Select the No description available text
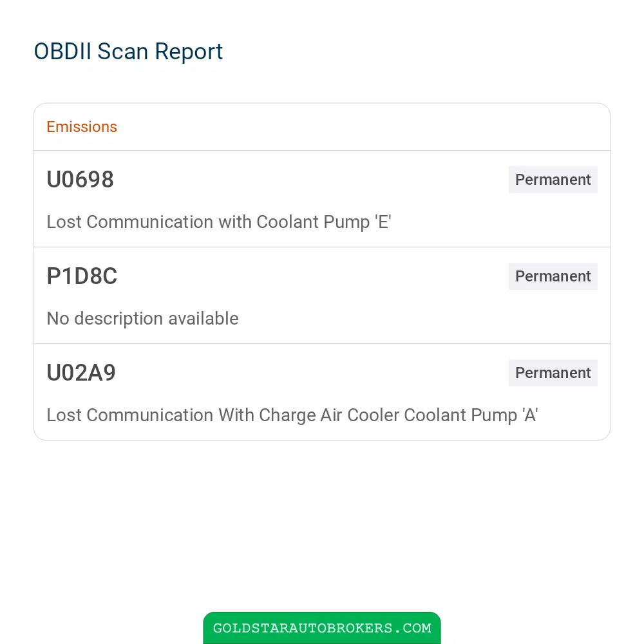This screenshot has height=644, width=644. [x=142, y=319]
